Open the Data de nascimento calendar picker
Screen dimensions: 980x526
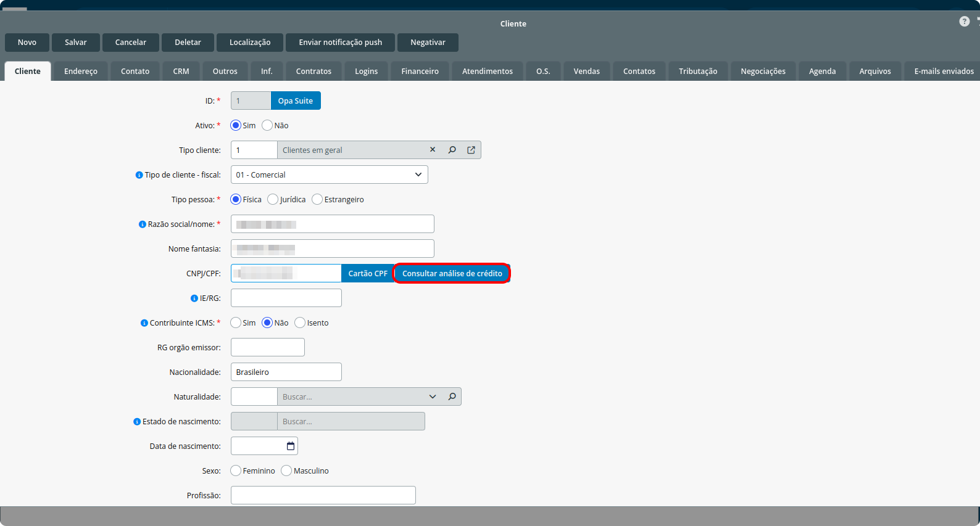[x=291, y=446]
